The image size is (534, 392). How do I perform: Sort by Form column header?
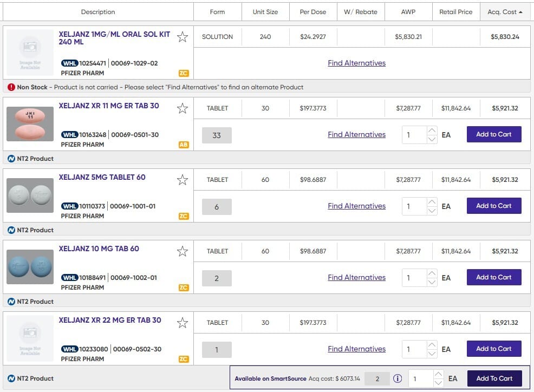point(217,12)
